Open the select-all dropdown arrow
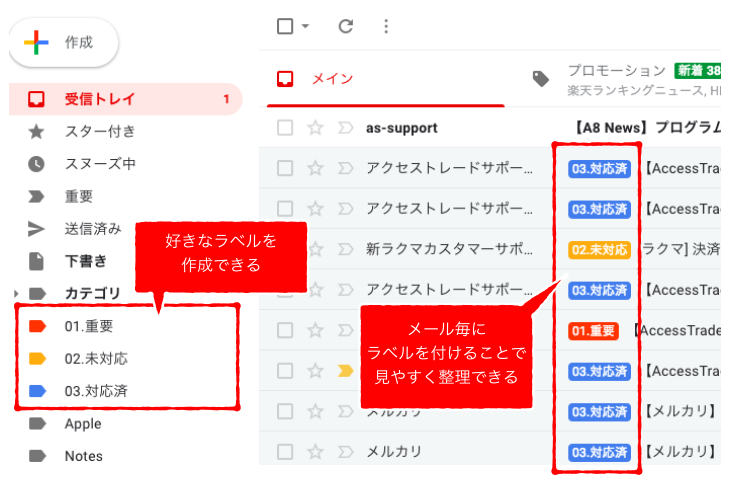Viewport: 731px width, 490px height. click(x=305, y=26)
